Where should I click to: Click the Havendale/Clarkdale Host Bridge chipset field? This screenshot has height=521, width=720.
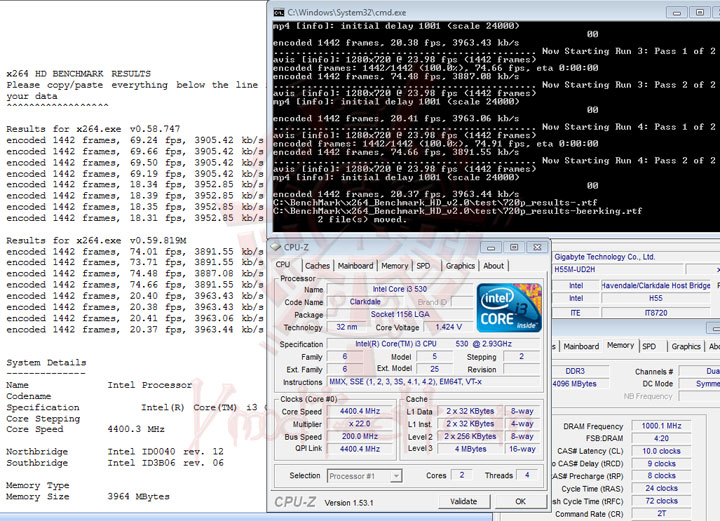pyautogui.click(x=656, y=286)
